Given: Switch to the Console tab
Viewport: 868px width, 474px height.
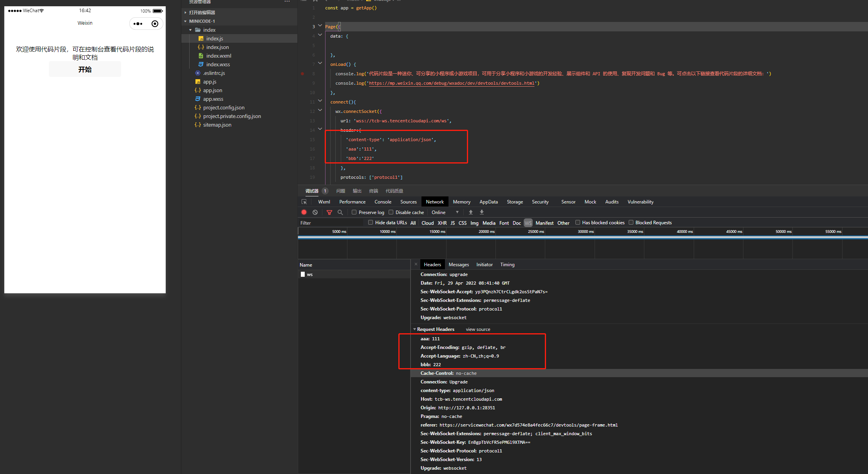Looking at the screenshot, I should (383, 202).
